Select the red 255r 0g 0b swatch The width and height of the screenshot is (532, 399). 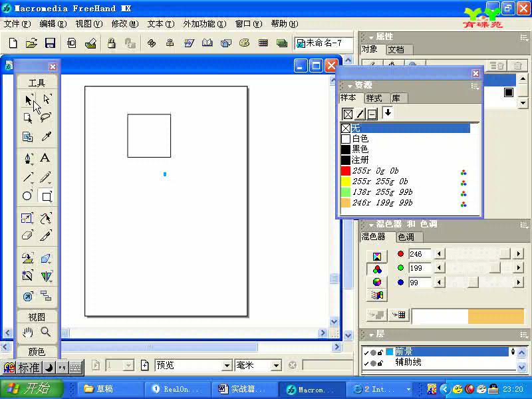tap(406, 171)
